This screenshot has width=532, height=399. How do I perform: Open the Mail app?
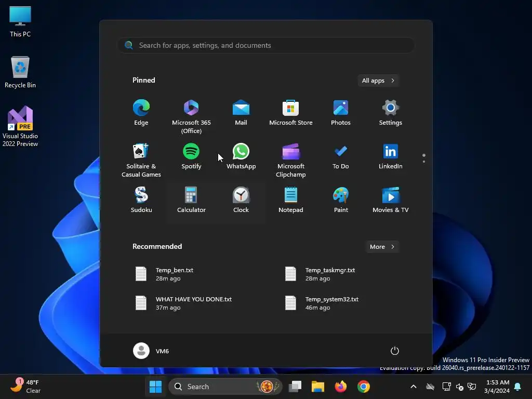pyautogui.click(x=241, y=113)
